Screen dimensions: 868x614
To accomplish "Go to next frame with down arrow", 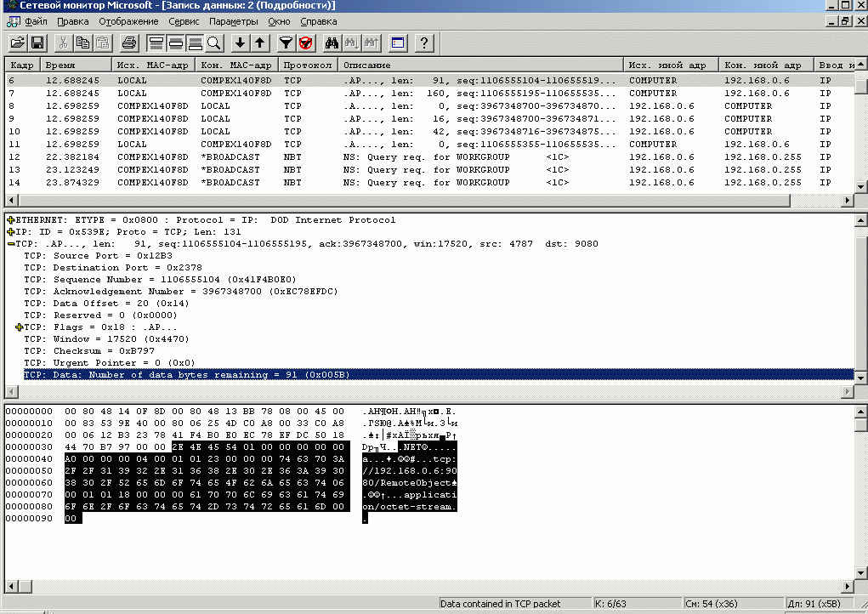I will click(241, 43).
